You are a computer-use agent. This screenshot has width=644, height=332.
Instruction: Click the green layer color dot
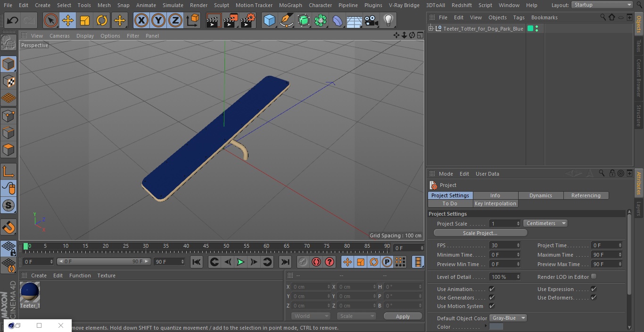[530, 29]
